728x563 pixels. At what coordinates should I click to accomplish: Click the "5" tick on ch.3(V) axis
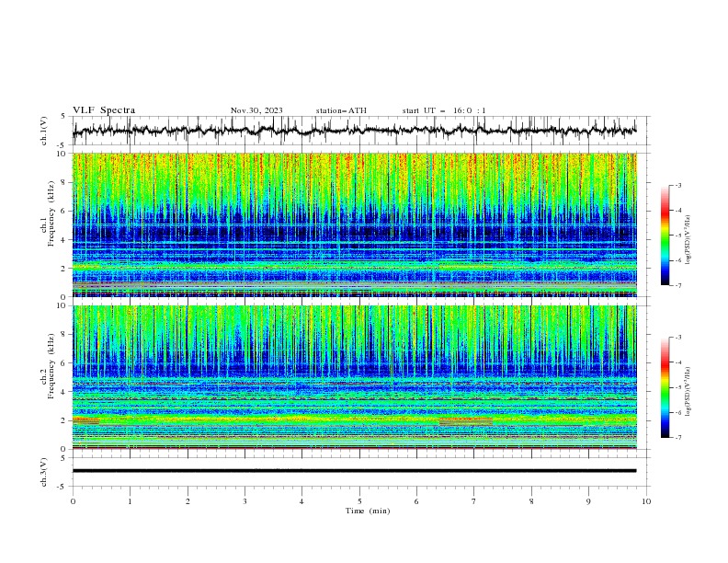(63, 458)
